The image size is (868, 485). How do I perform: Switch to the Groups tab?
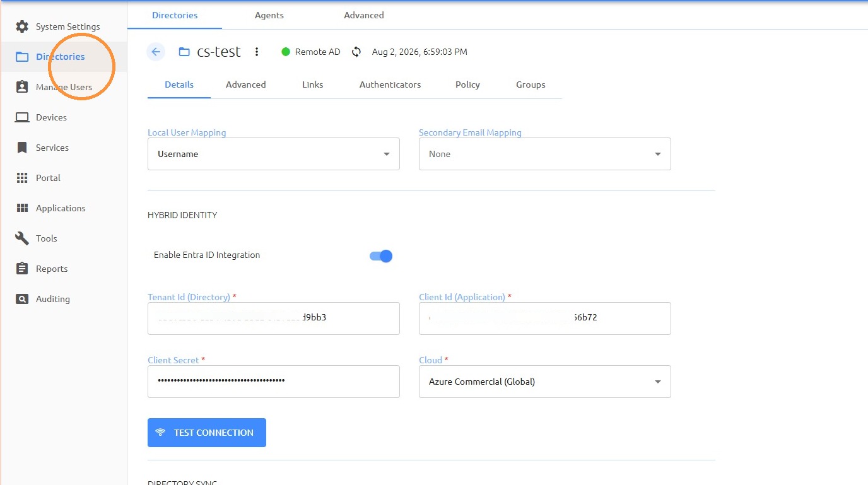point(531,85)
